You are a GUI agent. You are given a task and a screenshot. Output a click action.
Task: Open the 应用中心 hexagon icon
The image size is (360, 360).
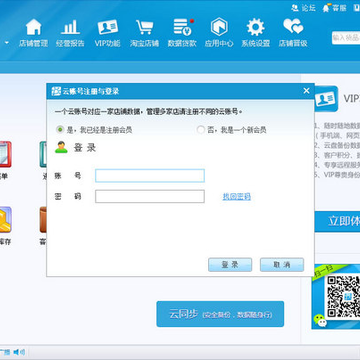pyautogui.click(x=219, y=33)
